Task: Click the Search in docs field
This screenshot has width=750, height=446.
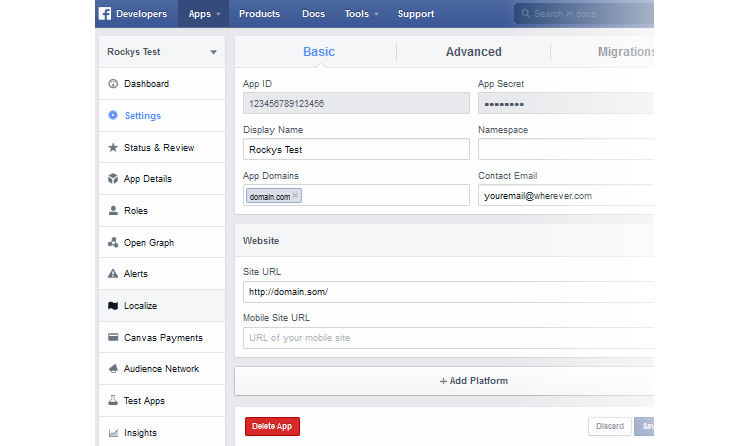Action: pyautogui.click(x=584, y=13)
